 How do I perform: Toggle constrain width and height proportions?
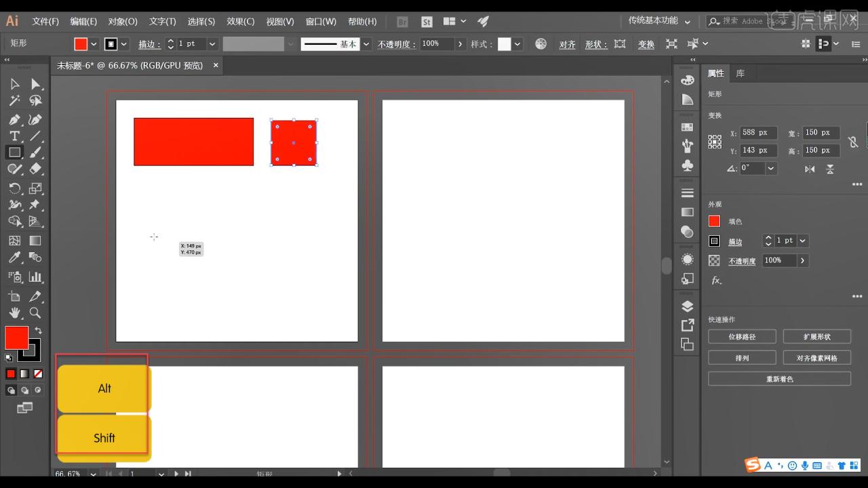853,142
